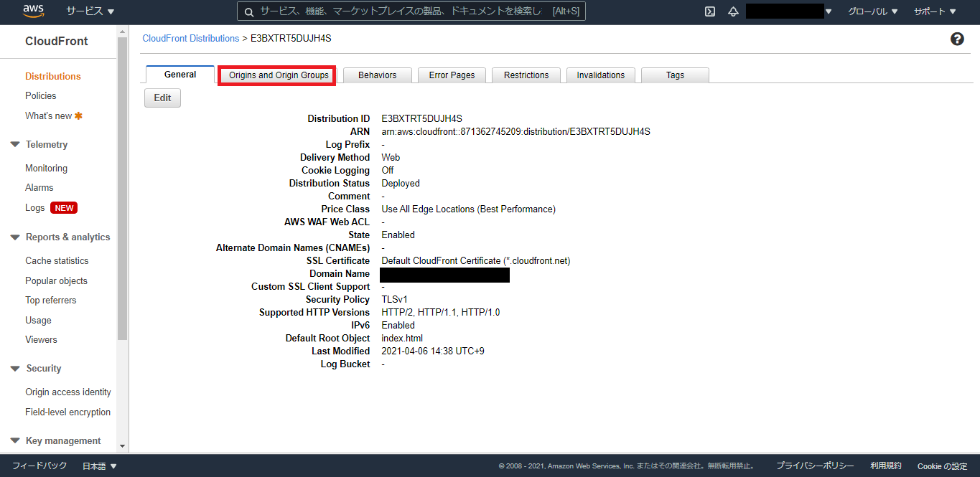Viewport: 980px width, 477px height.
Task: Click the CloudFront sidebar title
Action: [x=57, y=41]
